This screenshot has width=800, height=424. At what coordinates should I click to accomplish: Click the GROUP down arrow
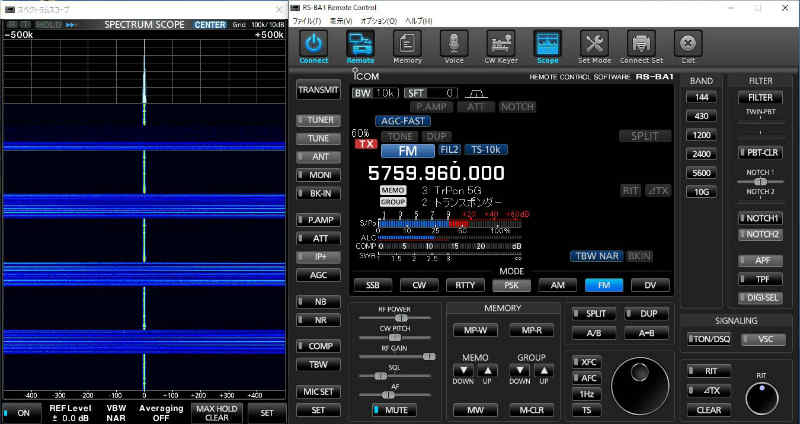[519, 370]
